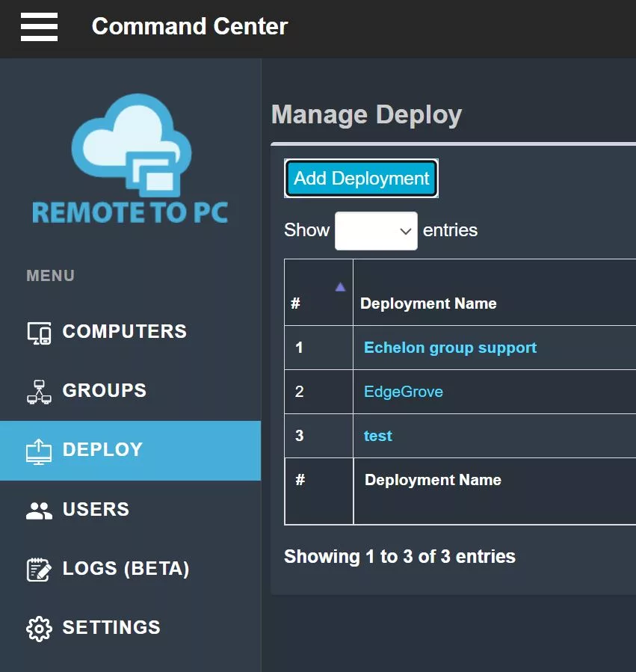636x672 pixels.
Task: Click the Groups network icon in sidebar
Action: click(x=39, y=392)
